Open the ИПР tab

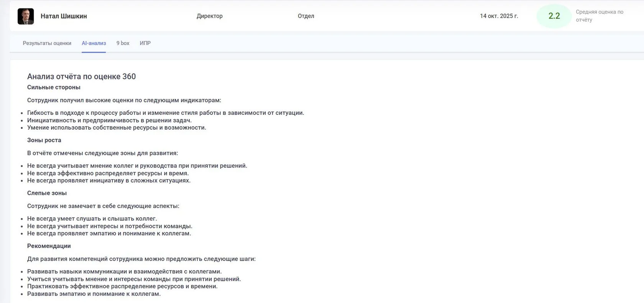[x=145, y=43]
